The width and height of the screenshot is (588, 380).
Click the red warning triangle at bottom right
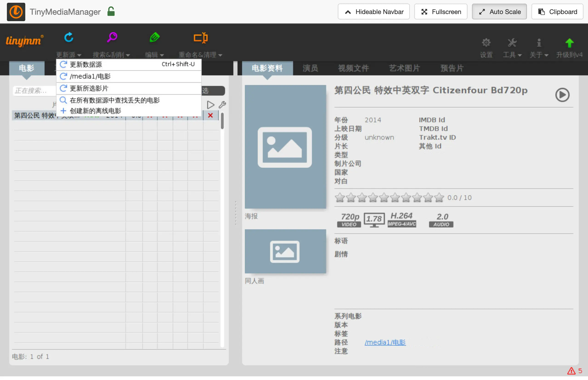[571, 371]
